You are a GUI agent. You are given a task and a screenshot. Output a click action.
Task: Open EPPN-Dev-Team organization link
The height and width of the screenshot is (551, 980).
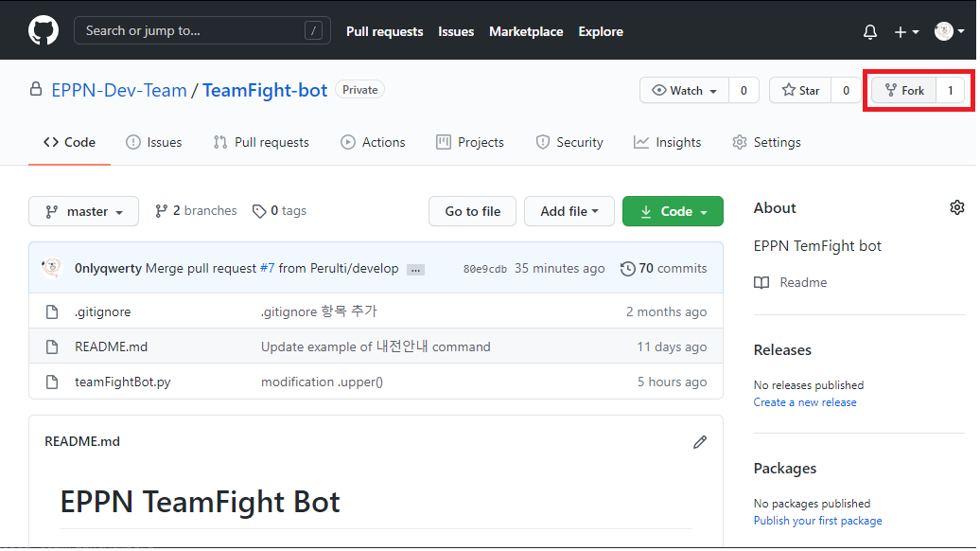119,90
